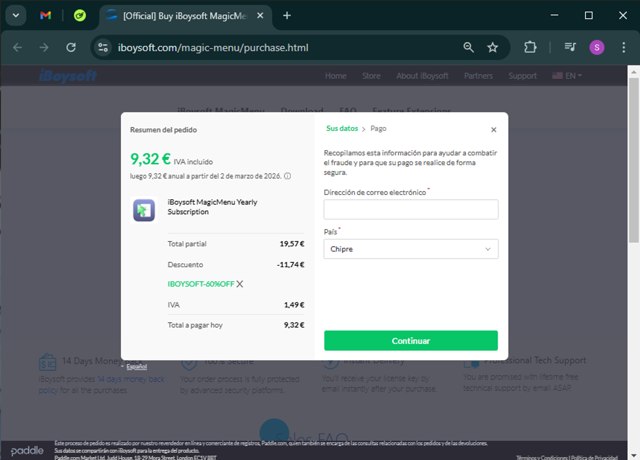Viewport: 640px width, 460px height.
Task: Click the Descuento -11,74 € value
Action: coord(291,264)
